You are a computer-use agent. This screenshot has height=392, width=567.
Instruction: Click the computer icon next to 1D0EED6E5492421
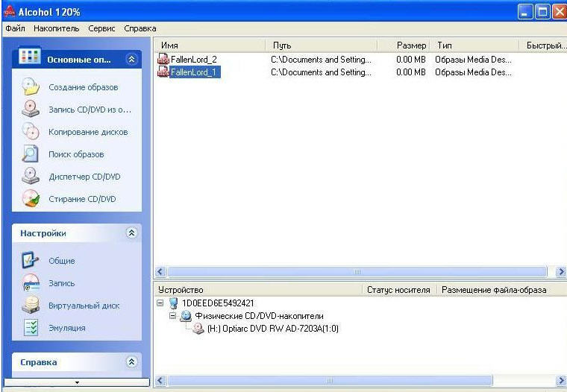(174, 303)
